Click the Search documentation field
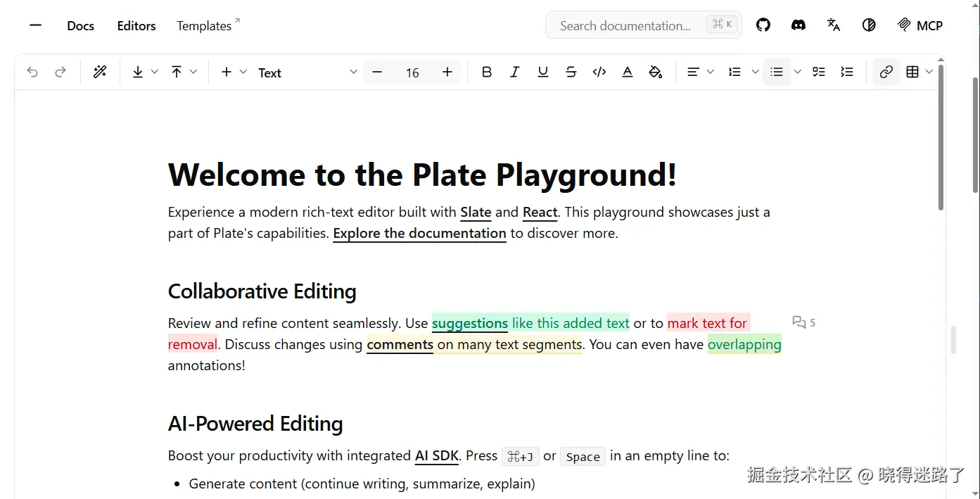The height and width of the screenshot is (499, 980). (643, 25)
